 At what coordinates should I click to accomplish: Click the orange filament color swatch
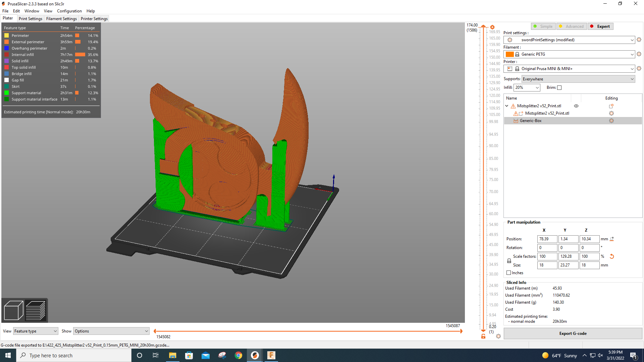coord(510,54)
